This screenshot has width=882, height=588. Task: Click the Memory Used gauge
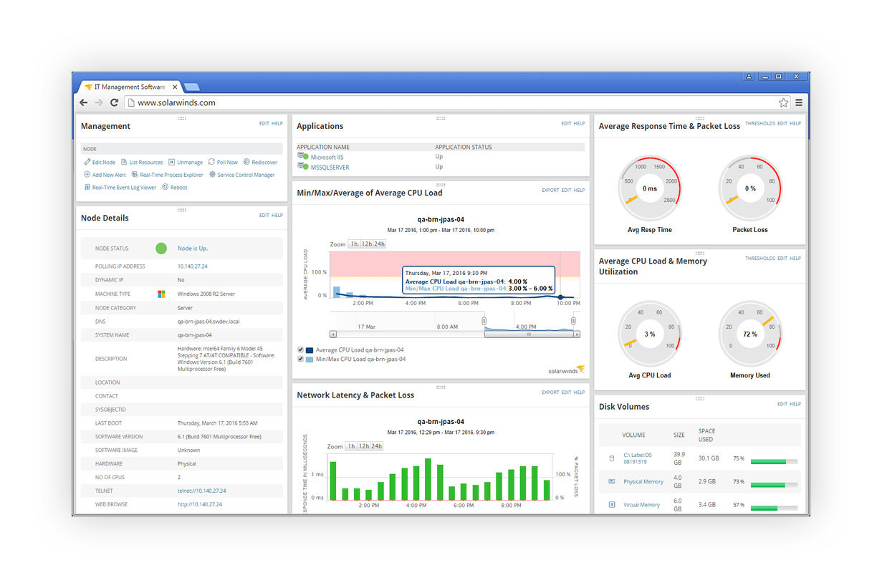click(750, 334)
